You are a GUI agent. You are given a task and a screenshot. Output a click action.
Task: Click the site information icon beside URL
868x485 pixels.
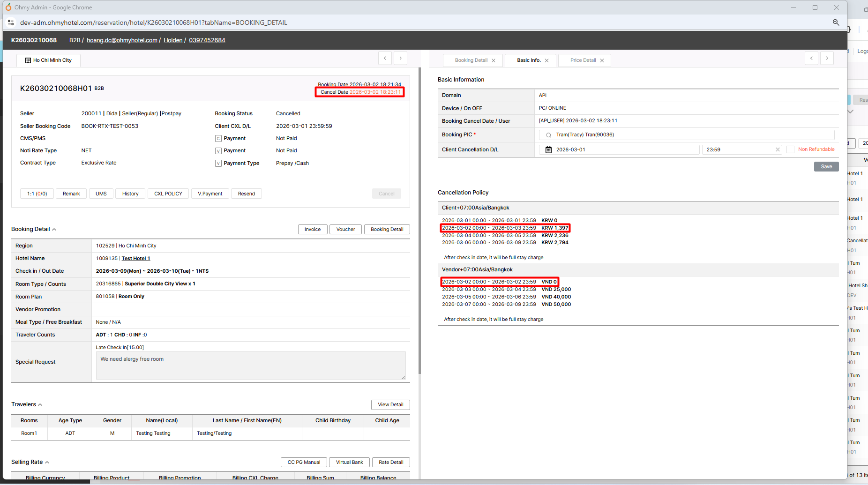click(x=11, y=22)
